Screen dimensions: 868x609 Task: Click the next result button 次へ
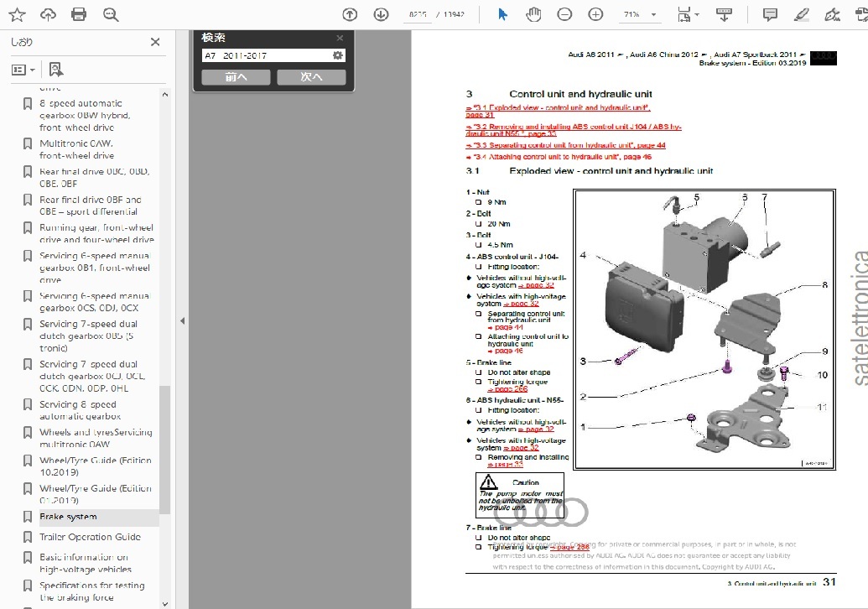(311, 77)
